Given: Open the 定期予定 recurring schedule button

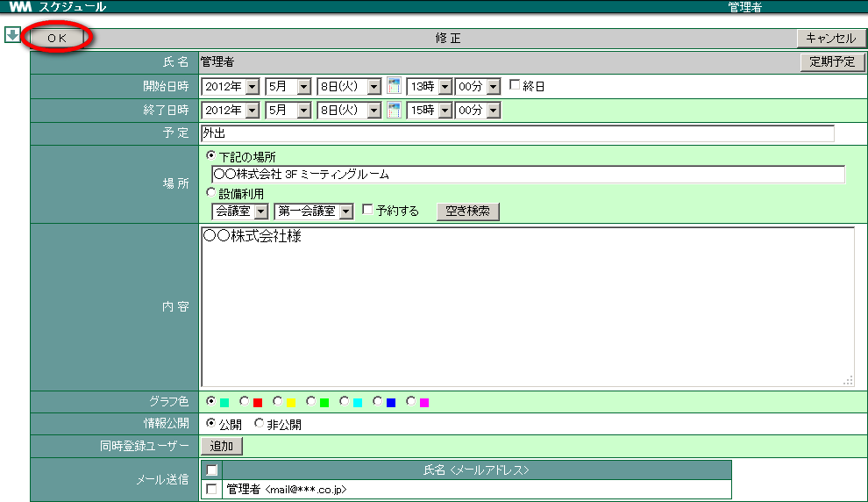Looking at the screenshot, I should click(x=832, y=61).
